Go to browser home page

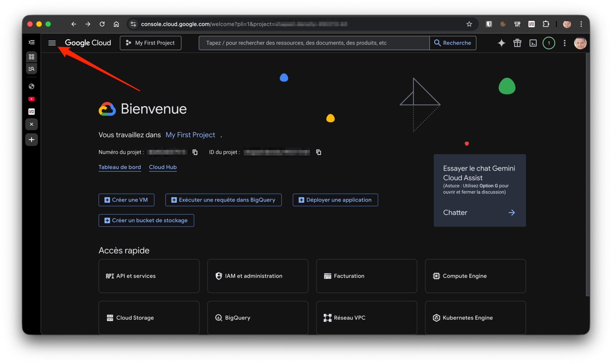pos(116,24)
